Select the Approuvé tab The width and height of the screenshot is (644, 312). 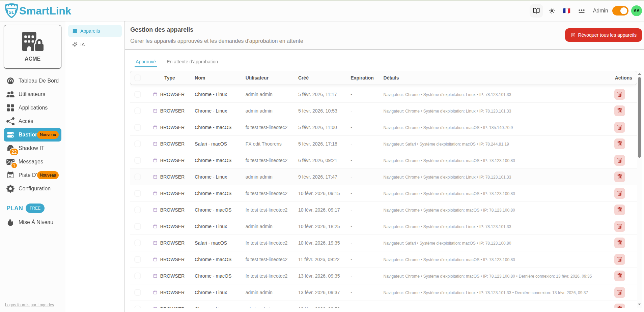click(x=146, y=62)
